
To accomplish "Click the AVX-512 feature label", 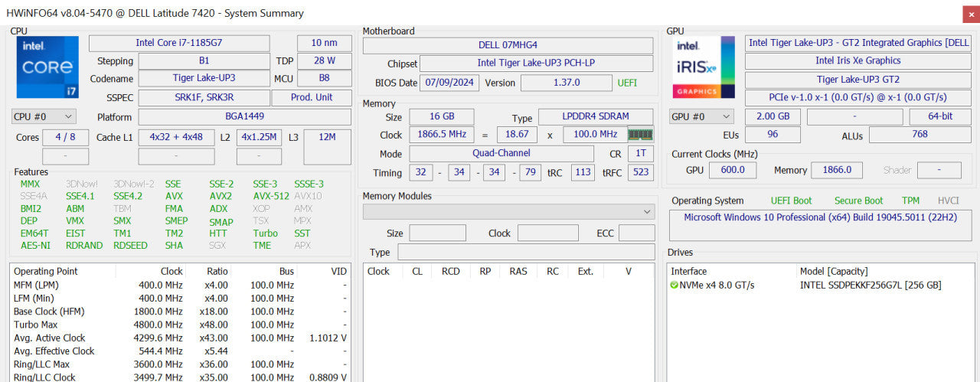I will [271, 196].
